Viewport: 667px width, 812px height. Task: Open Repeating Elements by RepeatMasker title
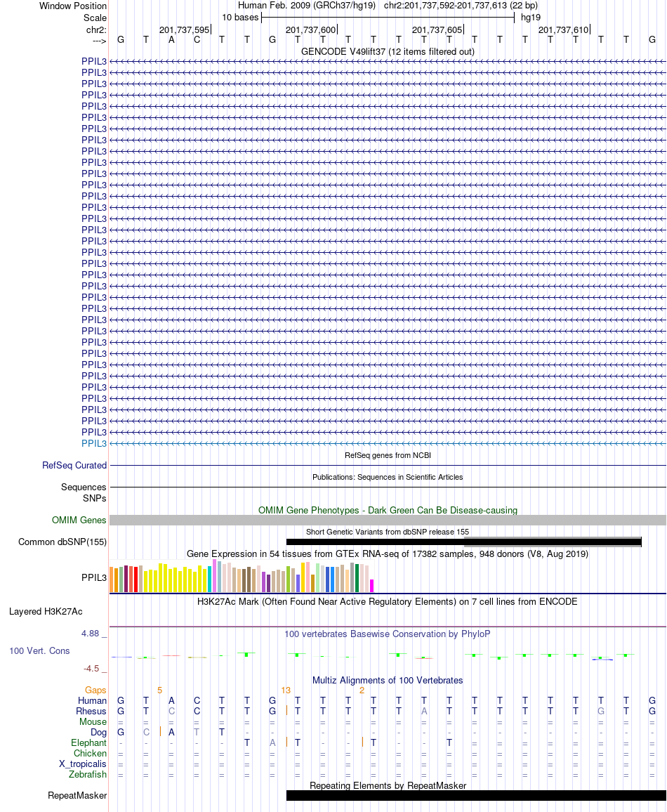[x=388, y=785]
